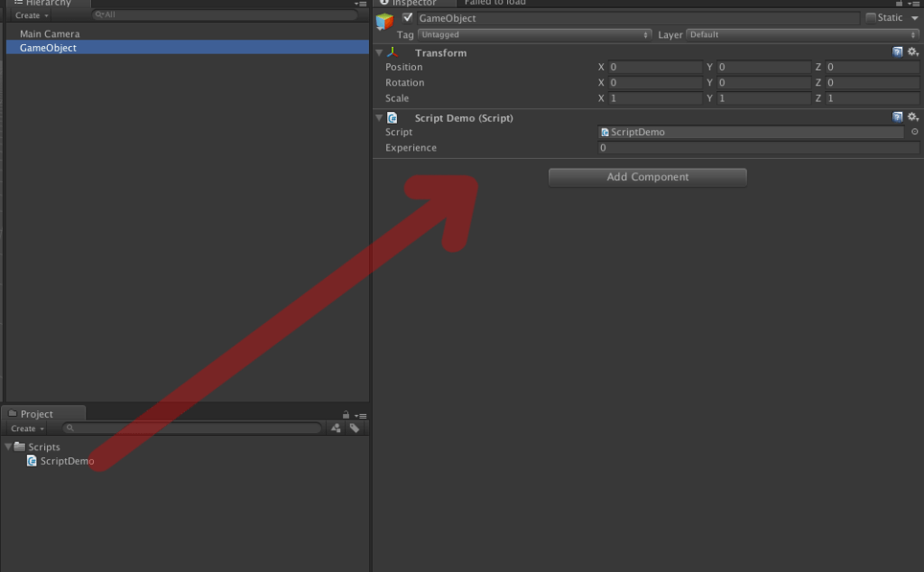
Task: Open the Transform component help icon
Action: 897,51
